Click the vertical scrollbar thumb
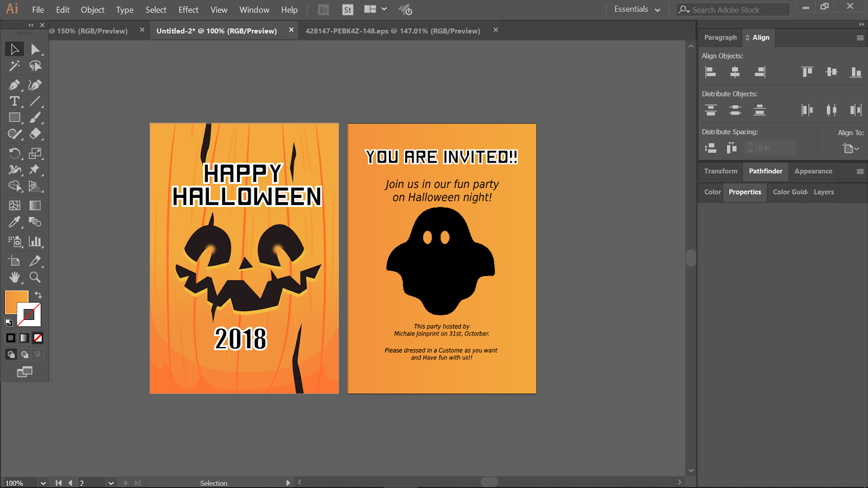This screenshot has width=868, height=488. (691, 258)
